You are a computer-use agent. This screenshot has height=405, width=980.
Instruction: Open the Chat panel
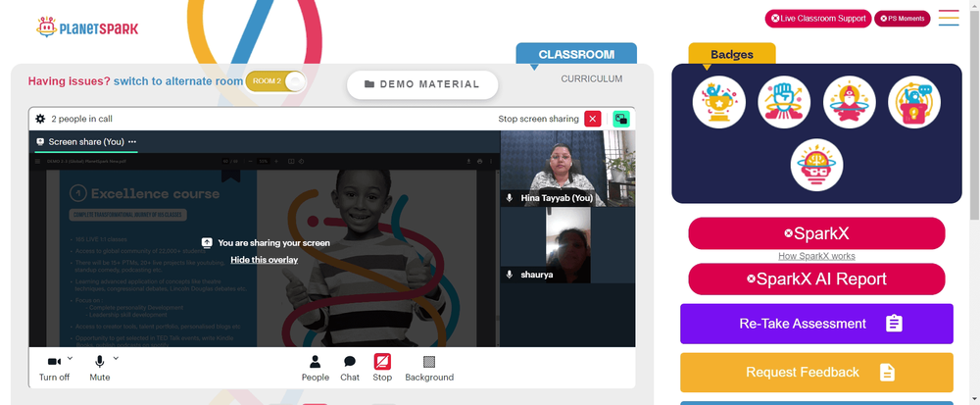pyautogui.click(x=350, y=368)
